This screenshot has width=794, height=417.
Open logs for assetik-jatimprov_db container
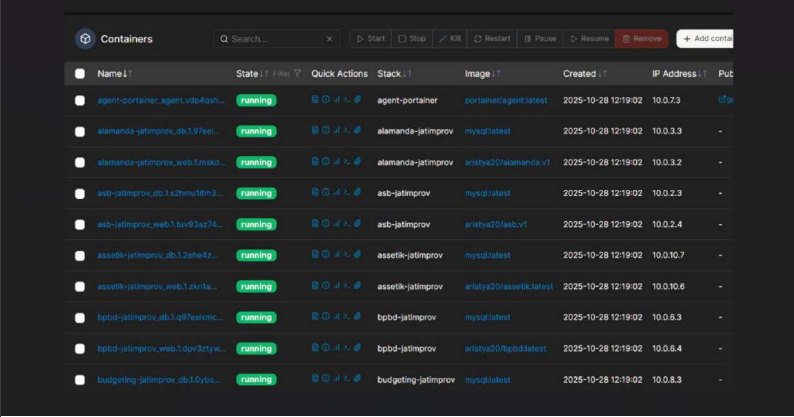[315, 254]
